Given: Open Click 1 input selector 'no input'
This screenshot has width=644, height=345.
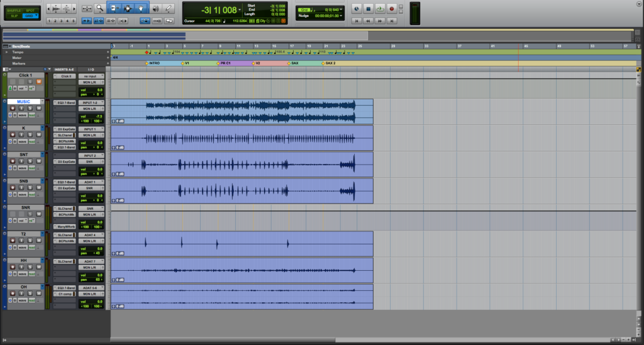Looking at the screenshot, I should point(91,76).
